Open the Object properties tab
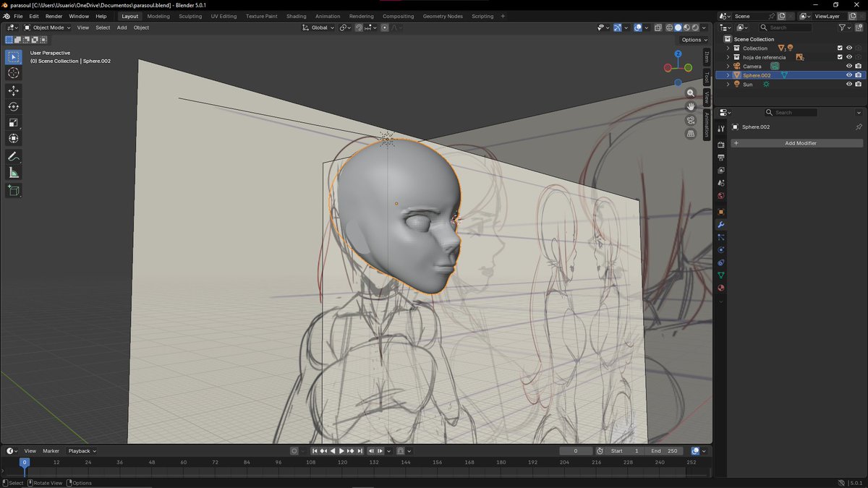This screenshot has width=868, height=488. tap(721, 212)
